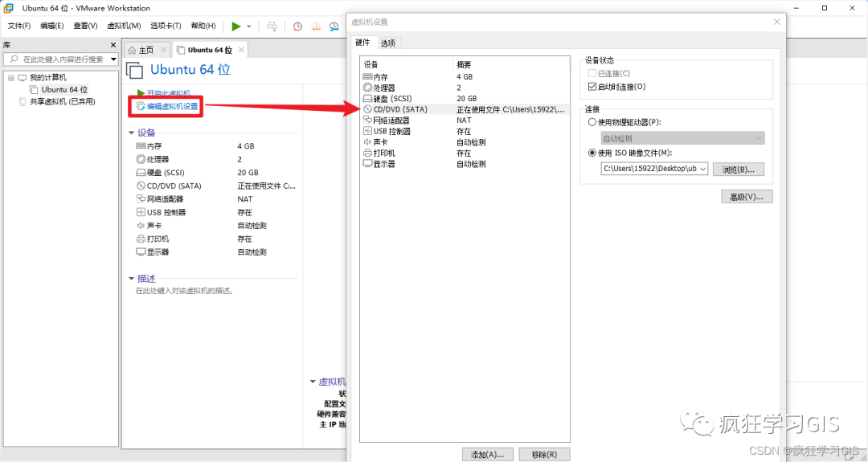Select CD/DVD (SATA) row icon in settings dialog
Screen dimensions: 868x462
[x=367, y=109]
